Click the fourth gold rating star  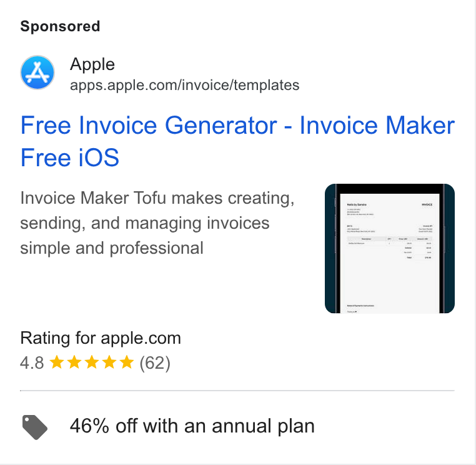click(109, 362)
